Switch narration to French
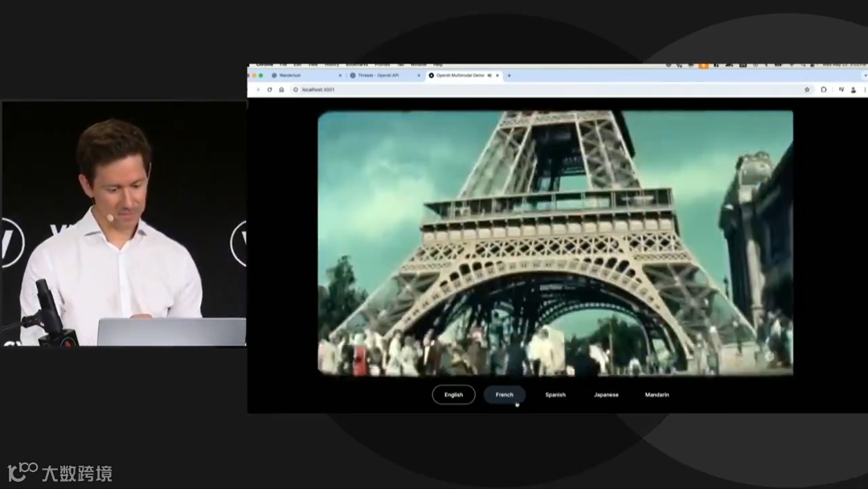Image resolution: width=868 pixels, height=489 pixels. 504,395
